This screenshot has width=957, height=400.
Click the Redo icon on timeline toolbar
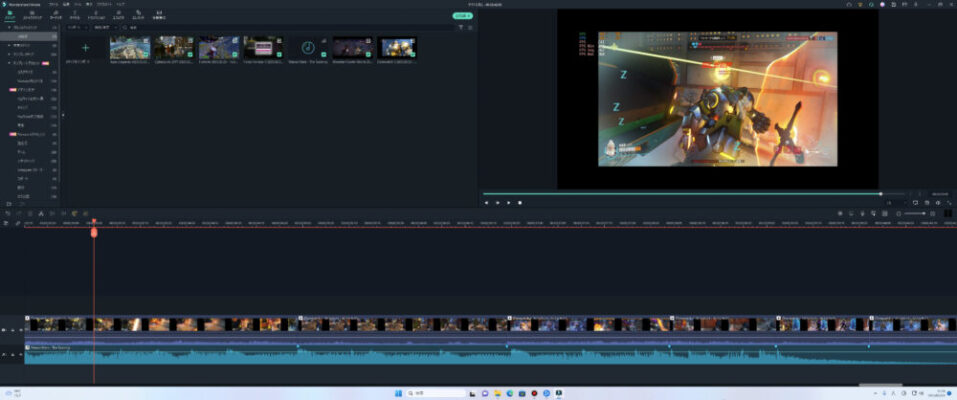[x=19, y=213]
